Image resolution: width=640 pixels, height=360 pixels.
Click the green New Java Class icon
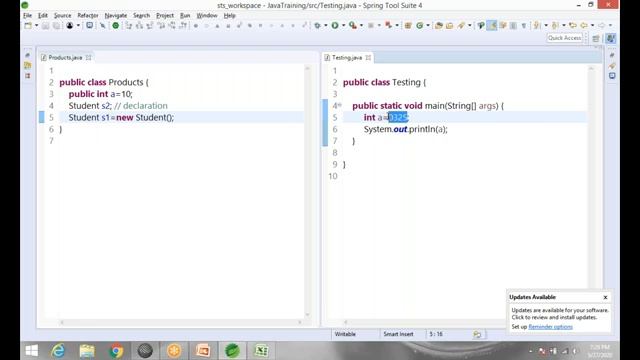420,25
